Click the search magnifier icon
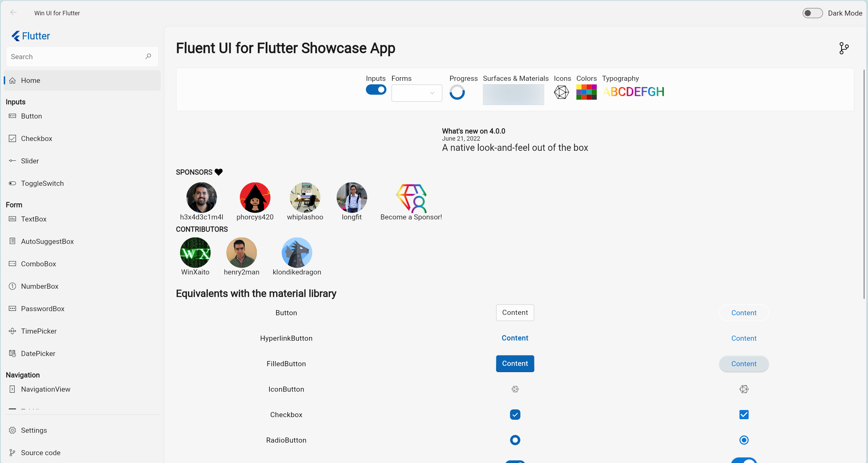868x463 pixels. [148, 56]
